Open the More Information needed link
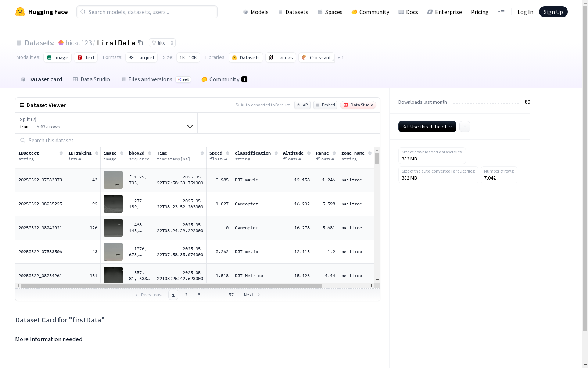The height and width of the screenshot is (368, 588). [49, 339]
